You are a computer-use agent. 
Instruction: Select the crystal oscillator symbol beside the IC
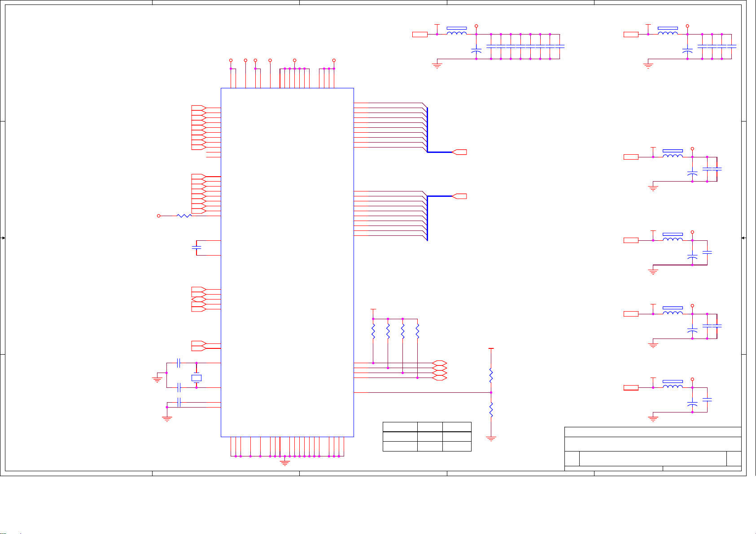[197, 378]
